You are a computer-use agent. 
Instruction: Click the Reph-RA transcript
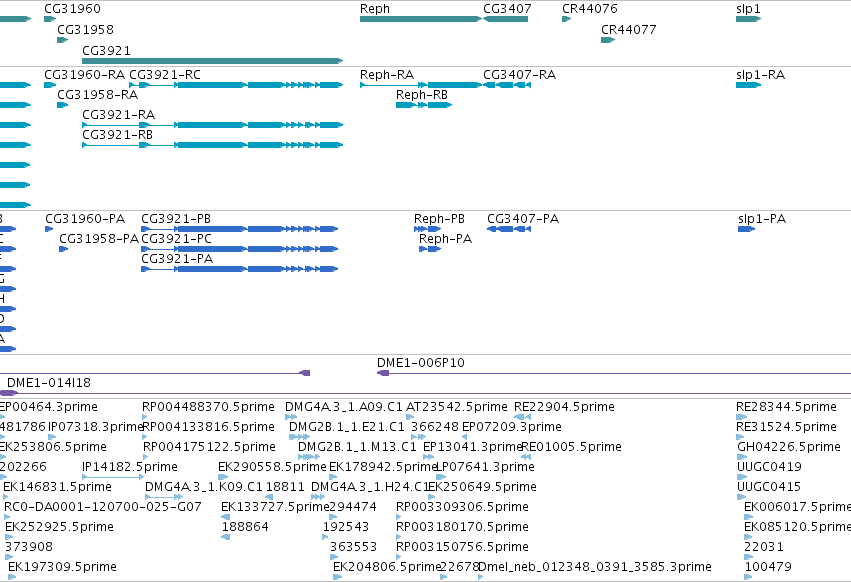[421, 85]
